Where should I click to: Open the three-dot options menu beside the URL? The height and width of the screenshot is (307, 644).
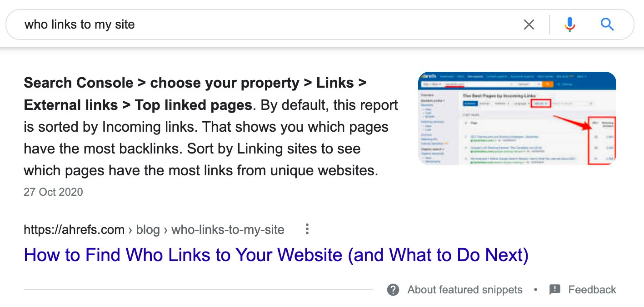(x=307, y=229)
